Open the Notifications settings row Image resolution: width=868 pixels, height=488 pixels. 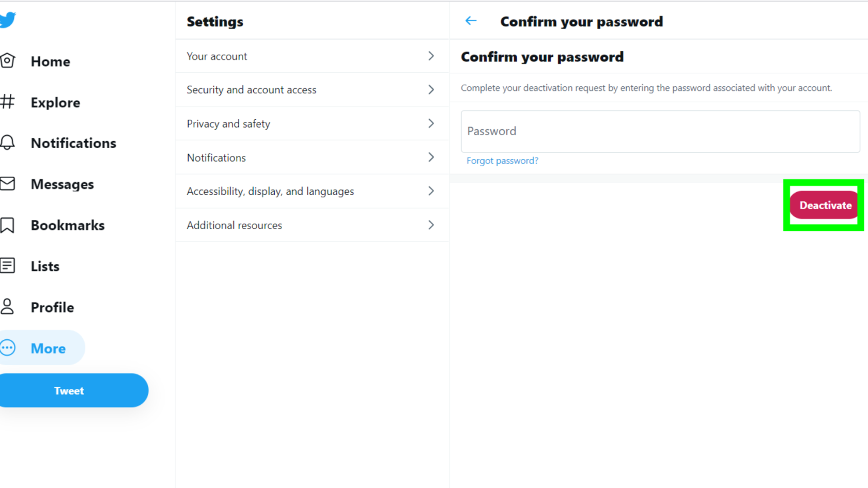[x=312, y=158]
